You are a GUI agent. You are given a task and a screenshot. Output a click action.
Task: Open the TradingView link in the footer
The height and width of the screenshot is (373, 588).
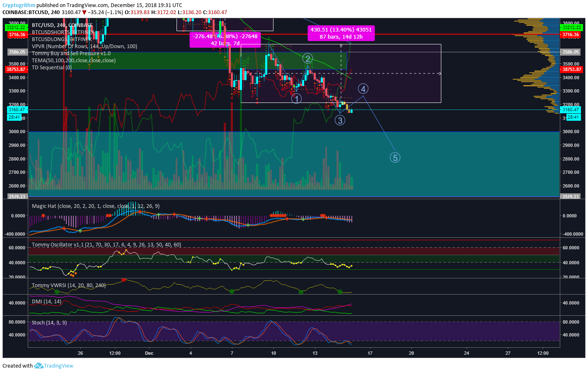pyautogui.click(x=58, y=366)
